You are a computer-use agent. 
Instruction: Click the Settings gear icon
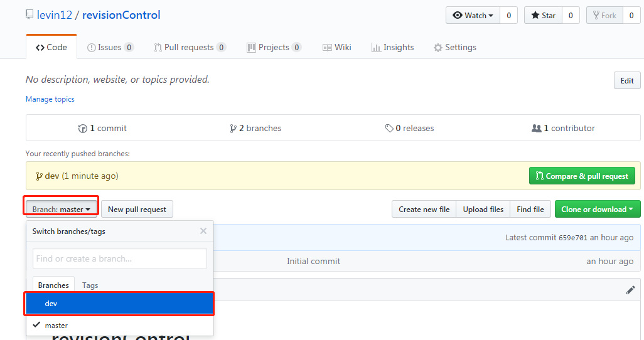[438, 48]
